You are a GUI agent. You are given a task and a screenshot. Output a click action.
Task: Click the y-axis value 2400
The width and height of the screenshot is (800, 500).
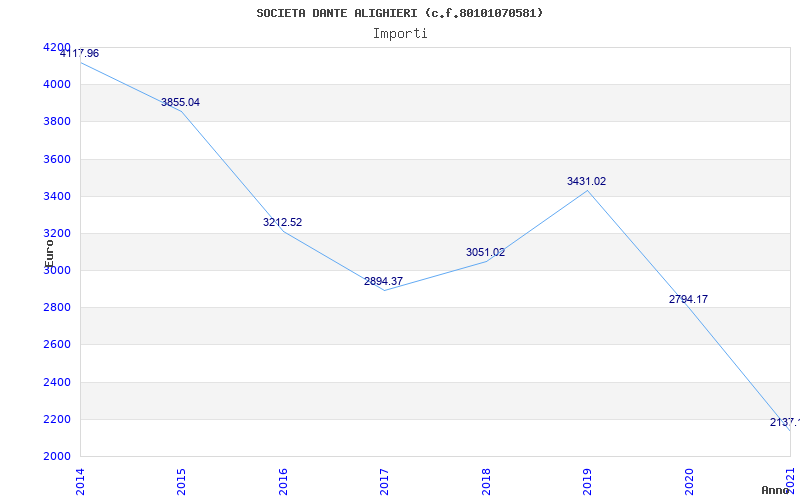[x=56, y=382]
